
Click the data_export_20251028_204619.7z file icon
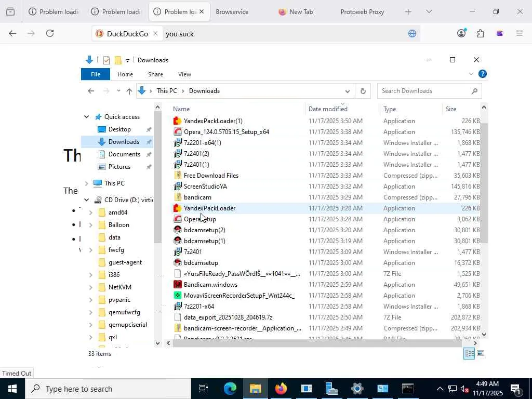point(178,317)
